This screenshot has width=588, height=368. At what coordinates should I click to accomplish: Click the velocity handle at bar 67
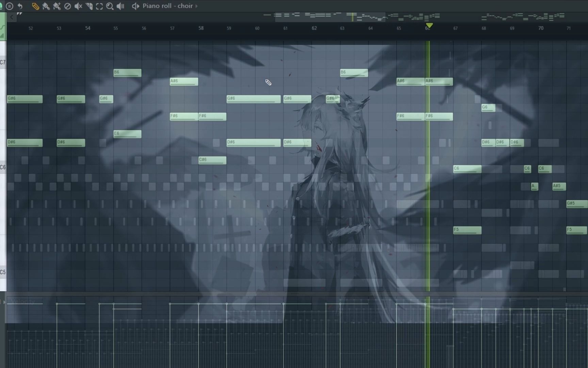coord(453,309)
